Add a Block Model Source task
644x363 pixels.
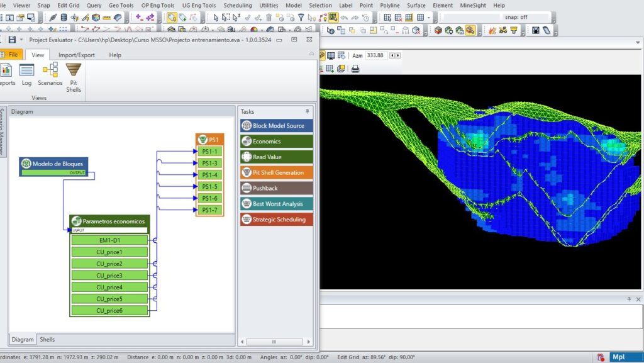coord(277,126)
